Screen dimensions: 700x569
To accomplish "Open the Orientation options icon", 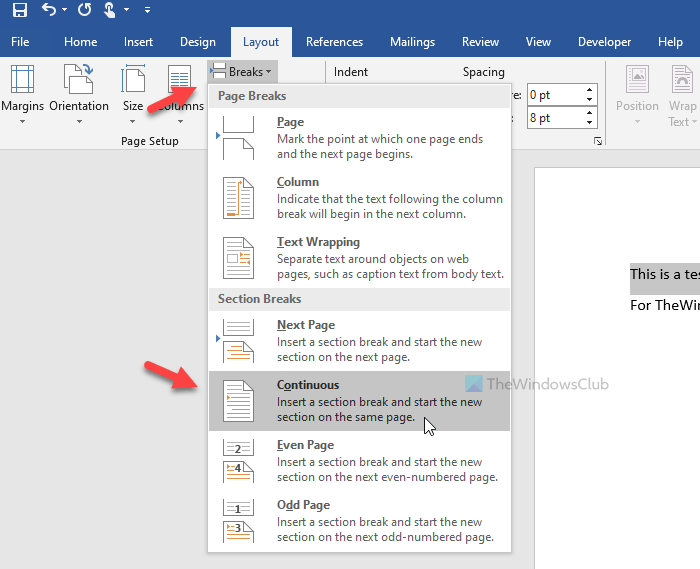I will 78,80.
